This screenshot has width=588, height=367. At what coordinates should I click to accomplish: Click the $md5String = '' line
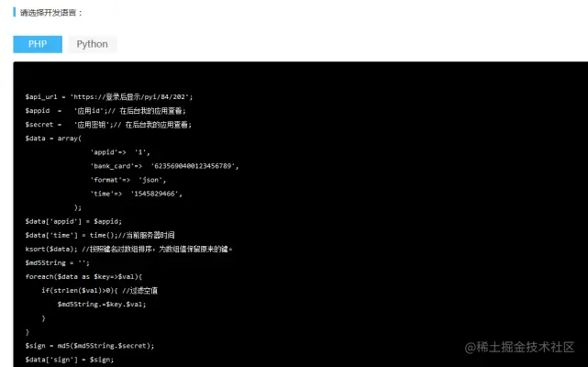[58, 262]
